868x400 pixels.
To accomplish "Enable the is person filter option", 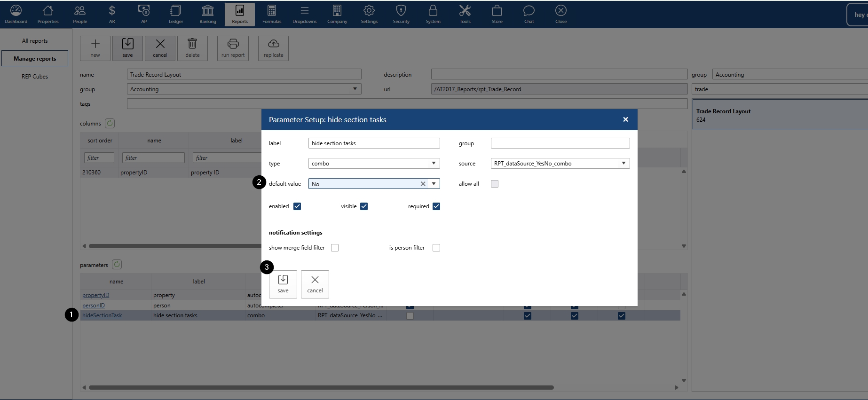I will click(436, 248).
